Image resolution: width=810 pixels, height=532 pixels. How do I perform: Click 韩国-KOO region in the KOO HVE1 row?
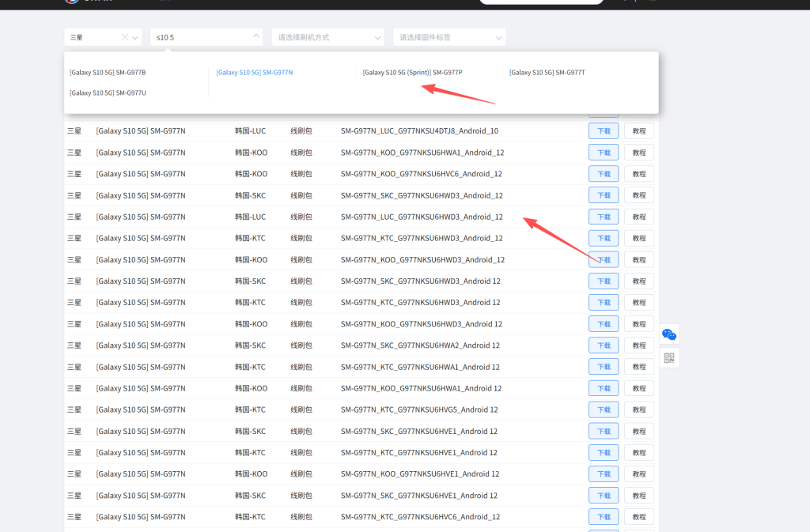pyautogui.click(x=251, y=474)
